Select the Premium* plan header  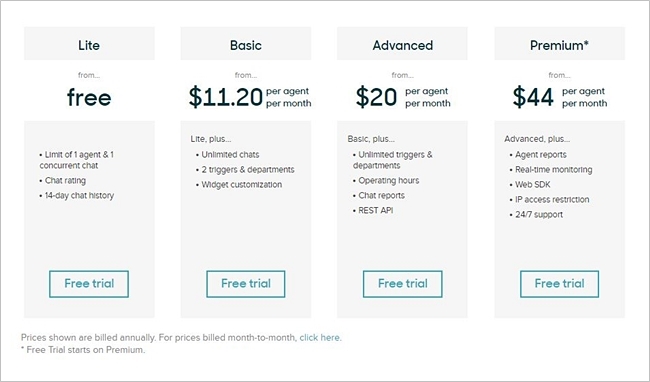pyautogui.click(x=559, y=44)
